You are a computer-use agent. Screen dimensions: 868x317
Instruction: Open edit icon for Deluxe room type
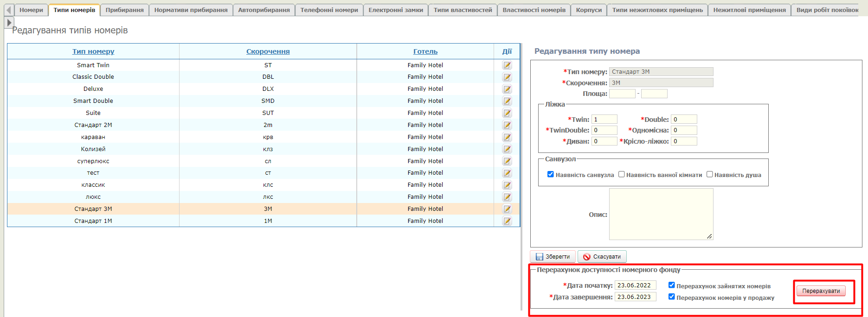tap(507, 89)
